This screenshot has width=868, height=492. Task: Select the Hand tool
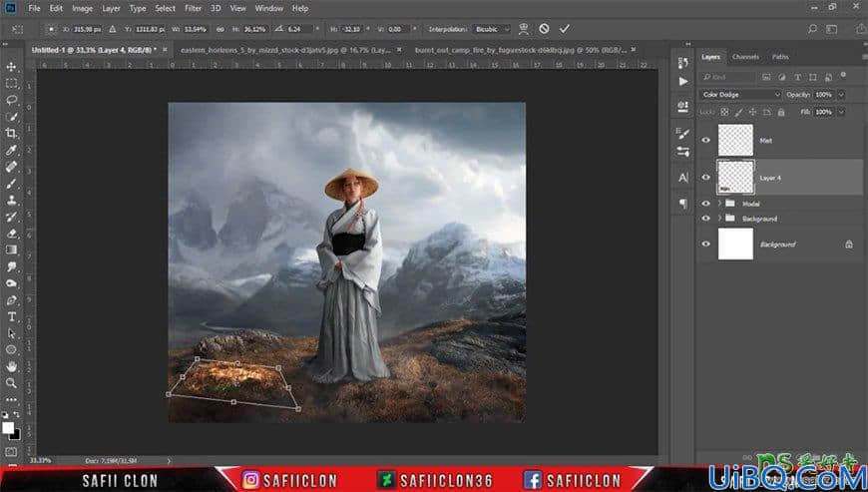point(11,366)
